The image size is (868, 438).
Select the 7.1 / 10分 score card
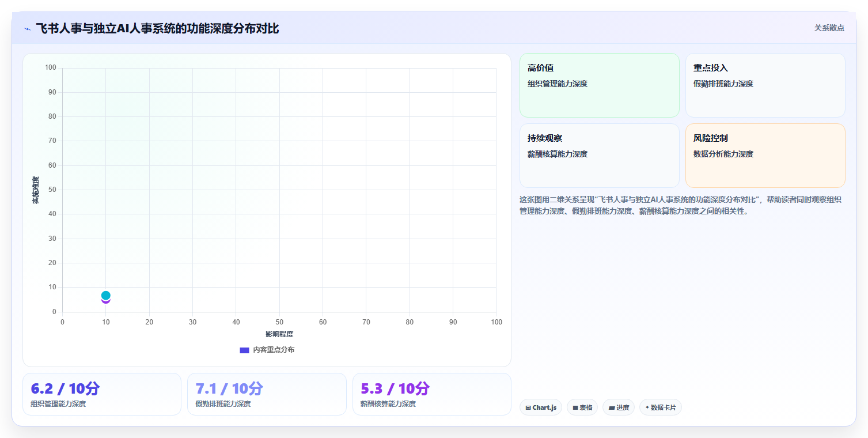(267, 394)
